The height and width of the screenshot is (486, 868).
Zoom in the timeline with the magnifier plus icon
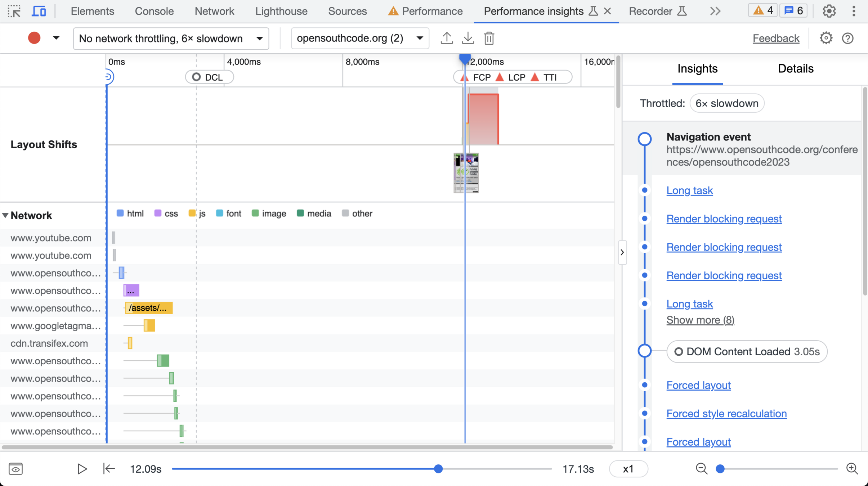coord(852,469)
